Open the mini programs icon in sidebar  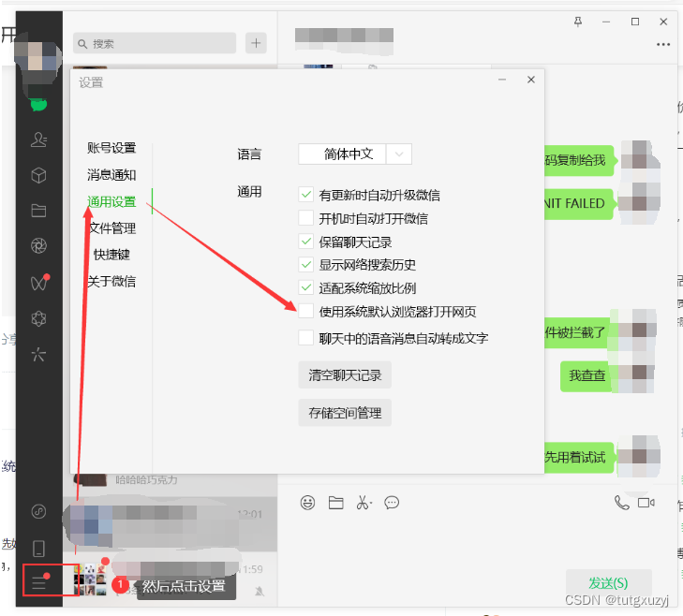[38, 511]
